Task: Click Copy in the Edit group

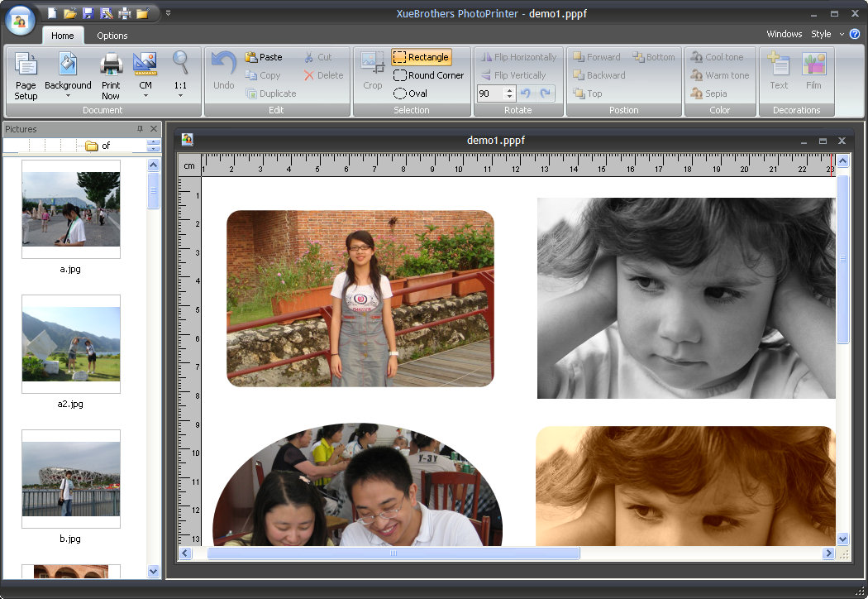Action: point(262,75)
